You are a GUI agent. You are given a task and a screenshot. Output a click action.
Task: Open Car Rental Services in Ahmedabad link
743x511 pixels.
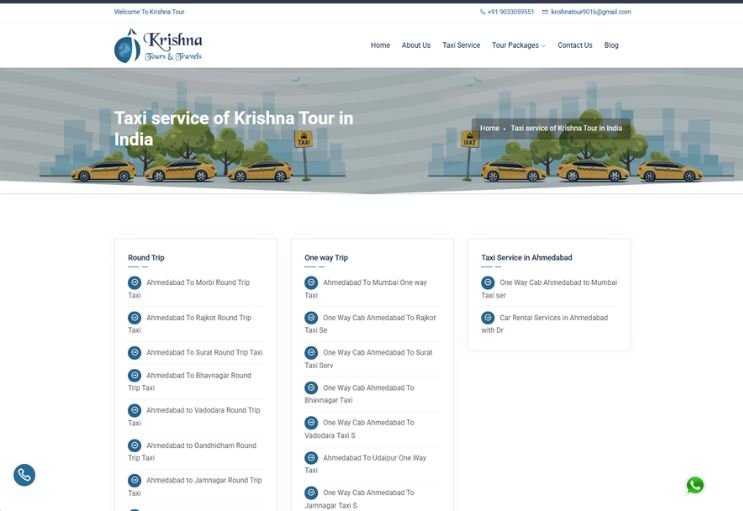(x=544, y=324)
